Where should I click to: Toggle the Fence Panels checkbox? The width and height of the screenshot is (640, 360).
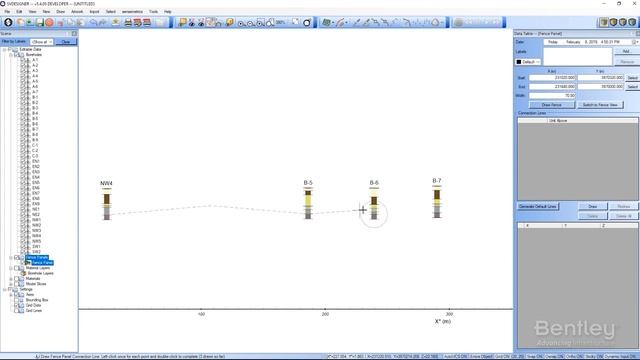tap(17, 258)
